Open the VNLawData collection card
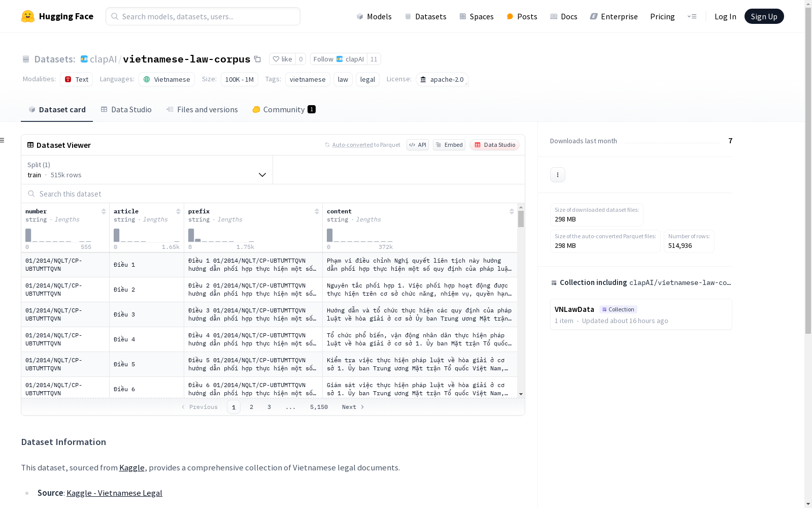The width and height of the screenshot is (812, 508). [641, 314]
